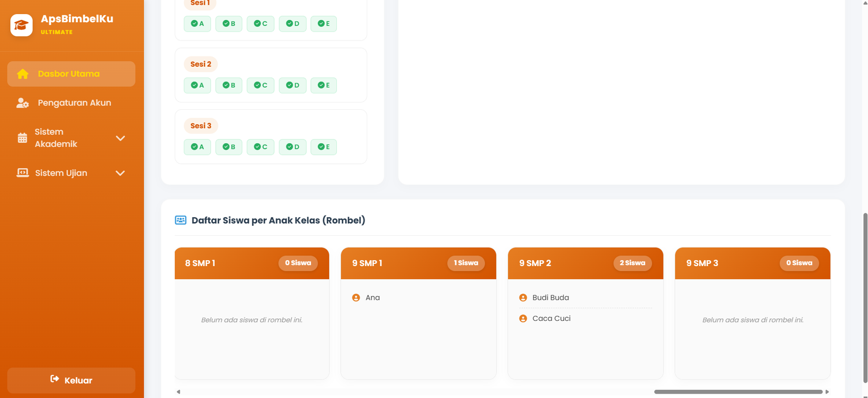Click the right scroll arrow of horizontal scrollbar
Image resolution: width=868 pixels, height=398 pixels.
[827, 391]
